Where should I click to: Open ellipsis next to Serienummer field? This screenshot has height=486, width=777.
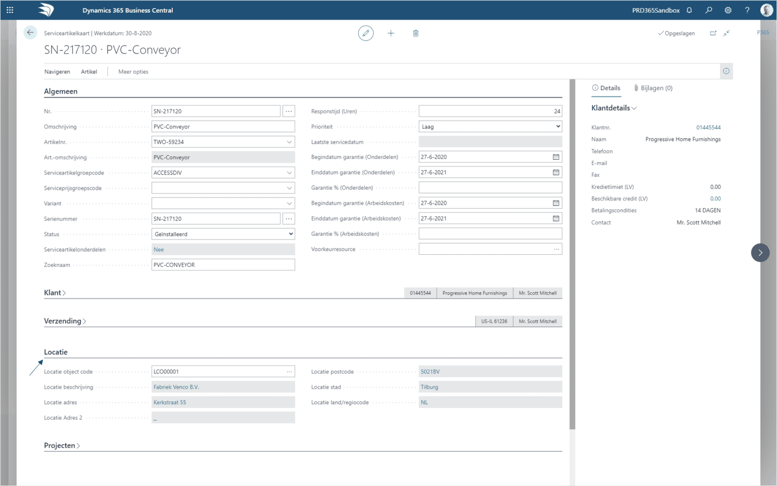[289, 218]
